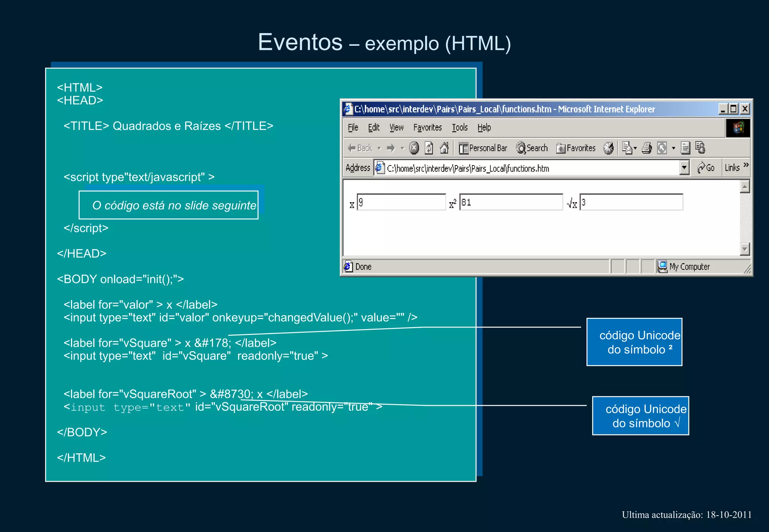
Task: Click the Windows logo throbber icon
Action: pyautogui.click(x=738, y=128)
